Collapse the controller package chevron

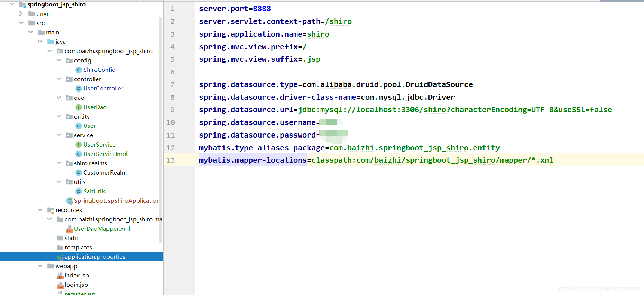58,79
